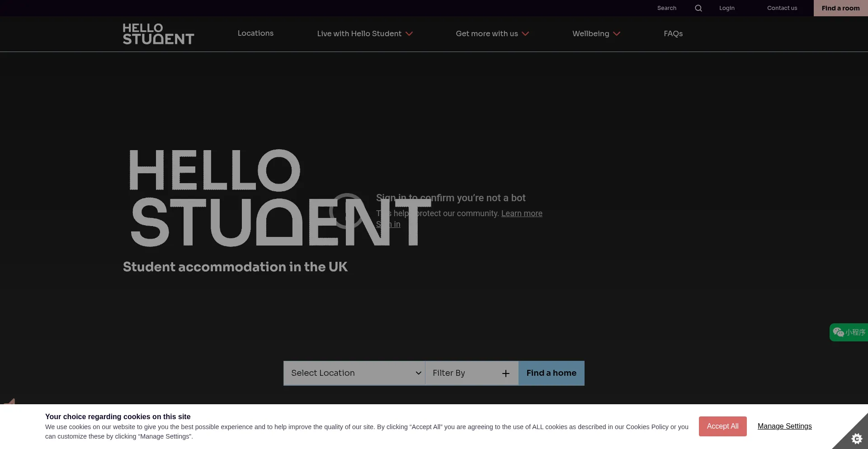Open the Filter By options

coord(472,373)
